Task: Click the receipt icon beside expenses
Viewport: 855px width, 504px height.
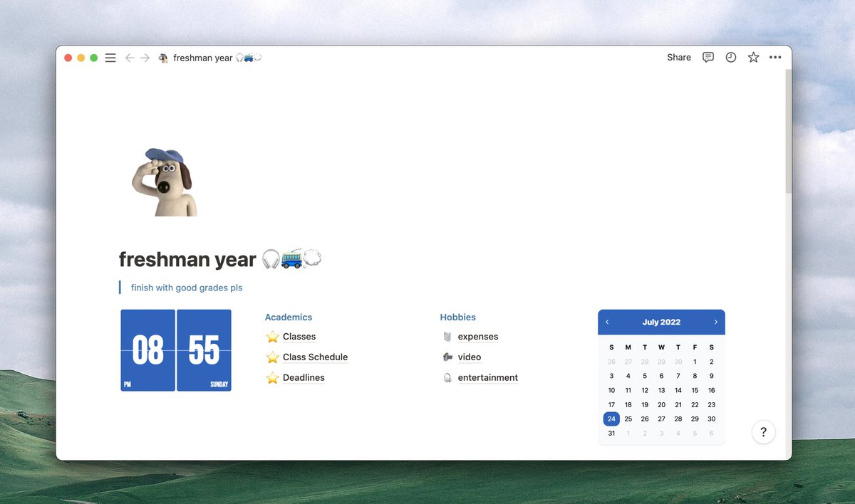Action: pos(447,337)
